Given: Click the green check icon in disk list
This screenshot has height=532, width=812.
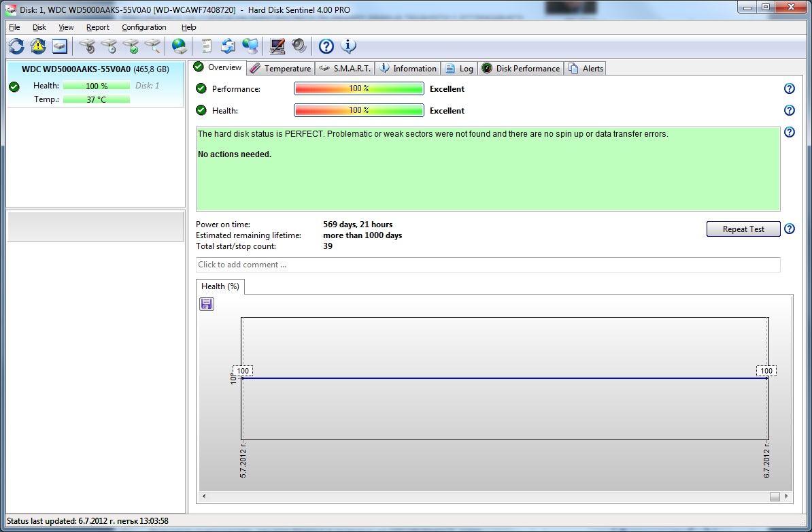Looking at the screenshot, I should 14,86.
